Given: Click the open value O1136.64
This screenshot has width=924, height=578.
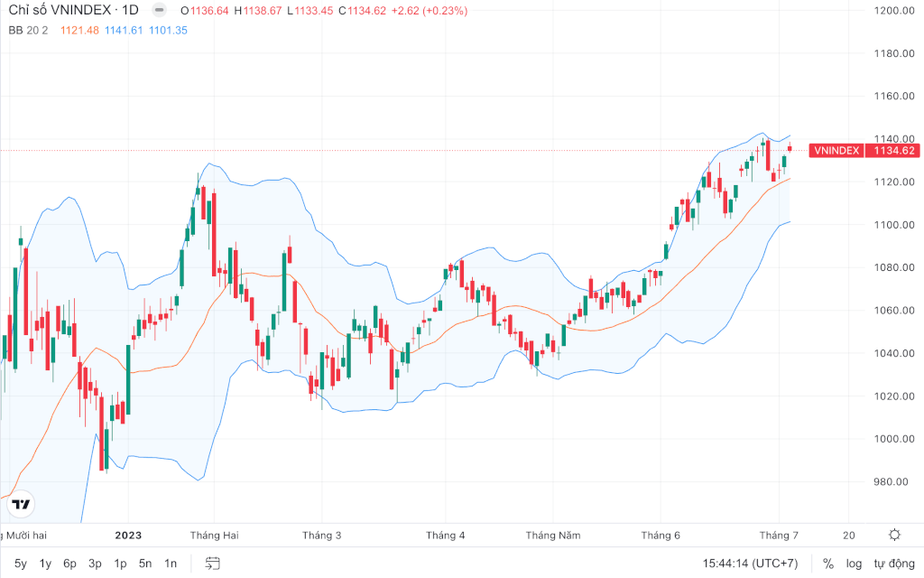Looking at the screenshot, I should [x=205, y=11].
